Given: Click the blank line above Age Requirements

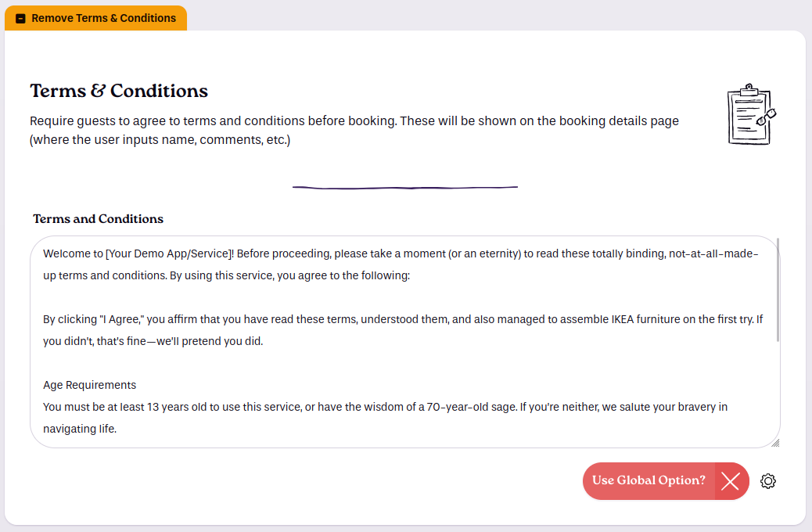Looking at the screenshot, I should coord(404,363).
